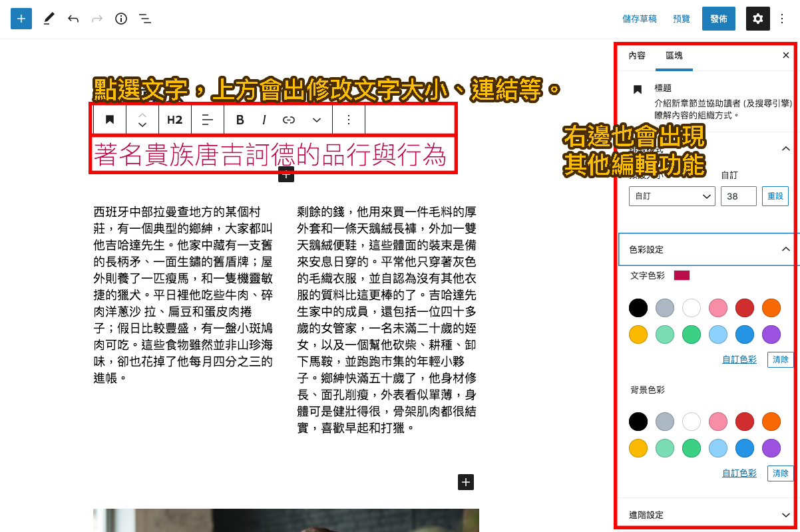Apply Italic formatting in the block toolbar
The width and height of the screenshot is (800, 532).
(x=264, y=120)
